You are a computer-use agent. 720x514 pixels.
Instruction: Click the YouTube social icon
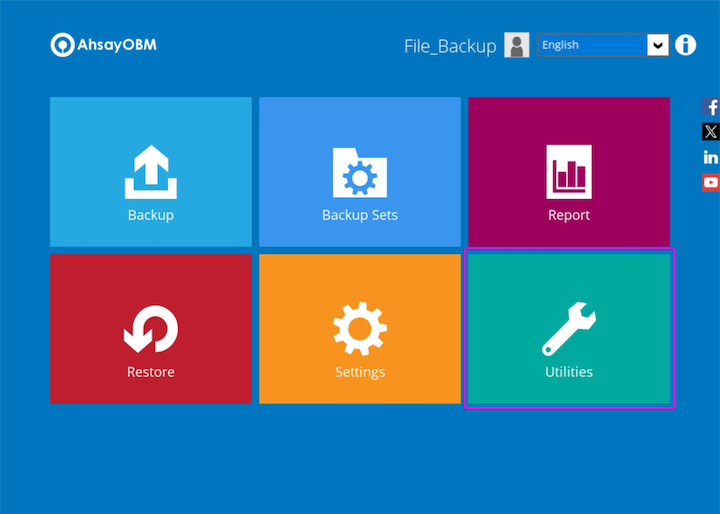pyautogui.click(x=711, y=182)
